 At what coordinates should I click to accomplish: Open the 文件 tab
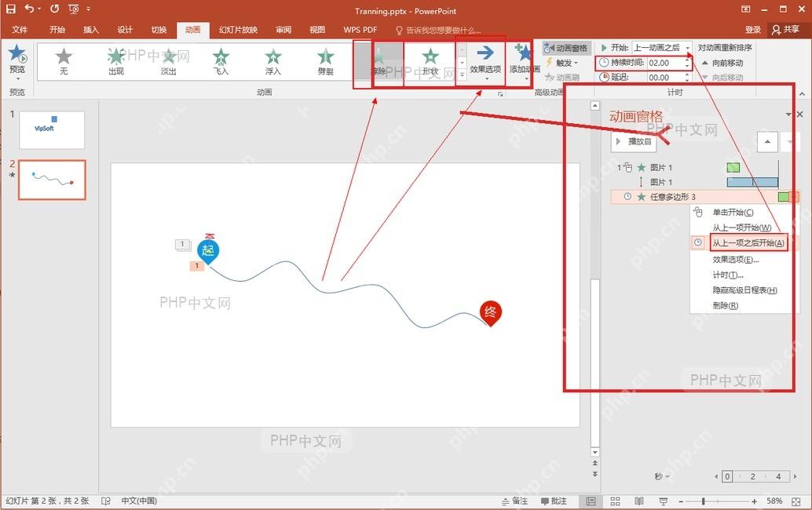20,30
